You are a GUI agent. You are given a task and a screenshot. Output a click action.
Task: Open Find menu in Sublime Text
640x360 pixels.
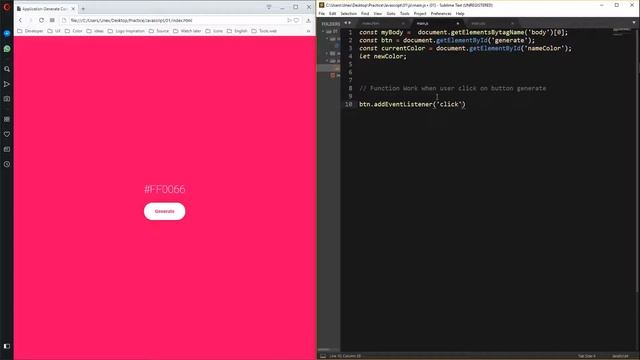coord(365,13)
